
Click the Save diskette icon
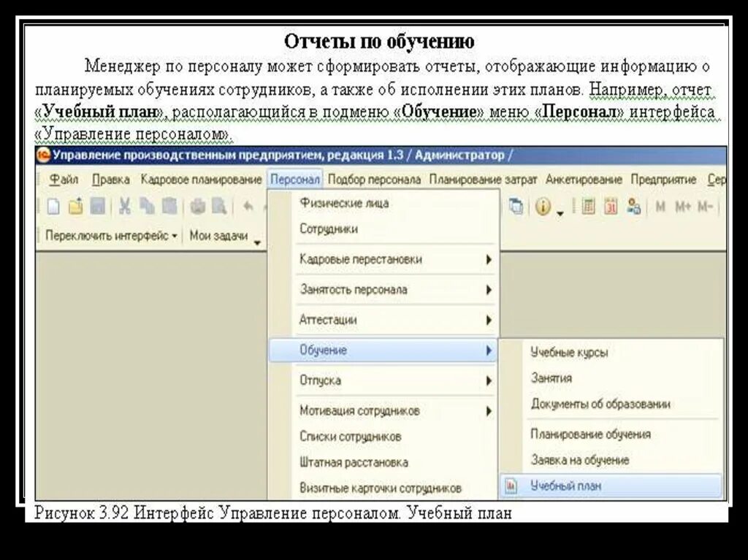[98, 207]
